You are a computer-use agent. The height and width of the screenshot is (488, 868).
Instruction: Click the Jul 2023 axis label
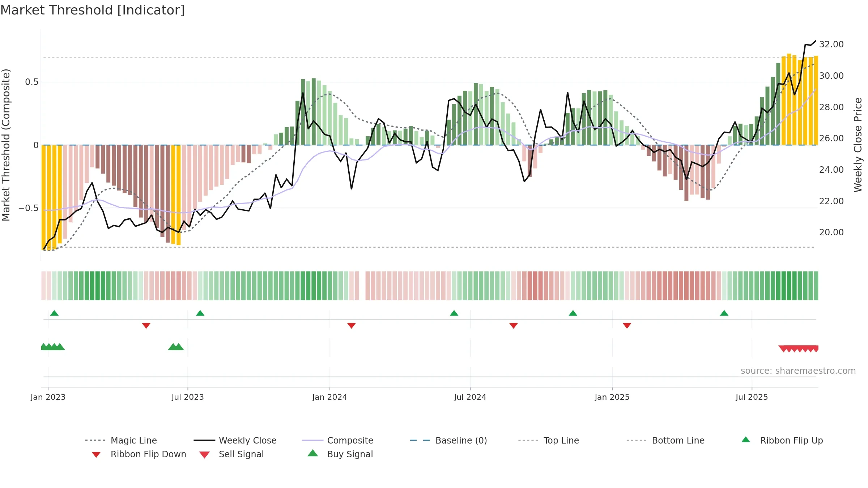pyautogui.click(x=188, y=397)
